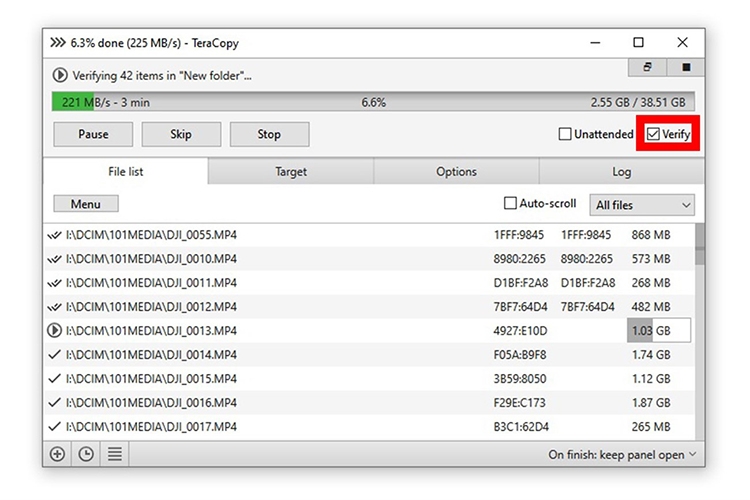The image size is (750, 500).
Task: Click the hash value B3C1:62D4
Action: coord(521,426)
